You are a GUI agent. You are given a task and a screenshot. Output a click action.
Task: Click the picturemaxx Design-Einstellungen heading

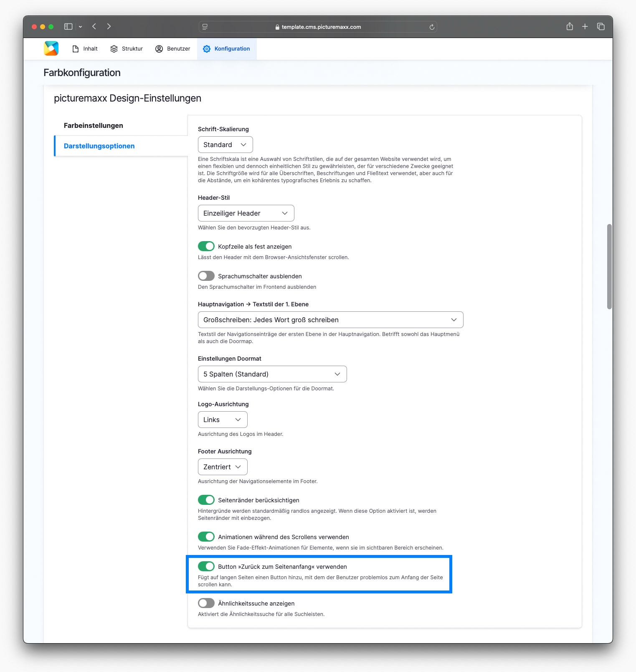tap(128, 98)
